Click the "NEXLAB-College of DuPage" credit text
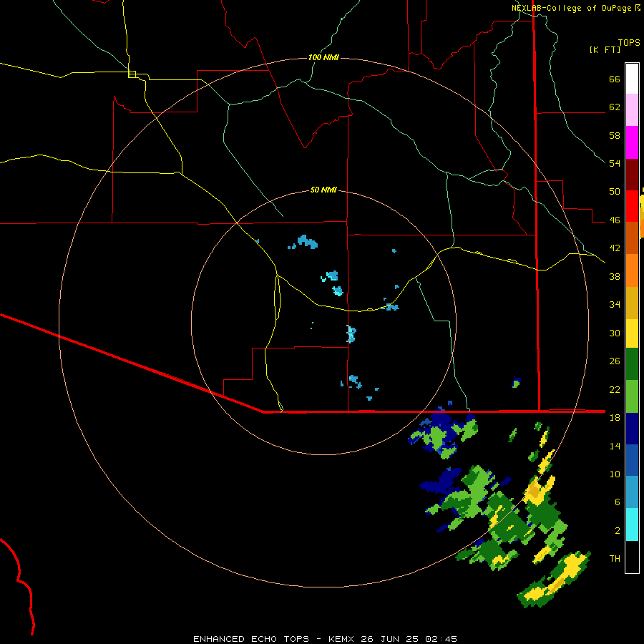This screenshot has height=644, width=644. (571, 8)
